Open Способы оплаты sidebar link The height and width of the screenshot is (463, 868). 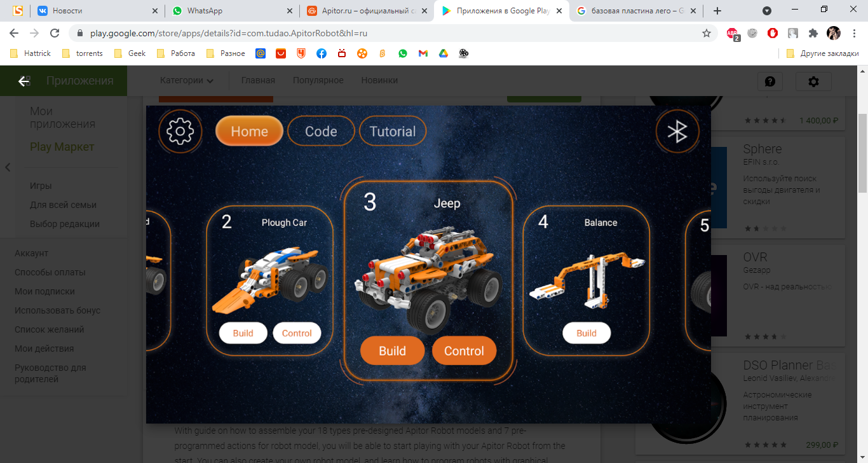[50, 272]
